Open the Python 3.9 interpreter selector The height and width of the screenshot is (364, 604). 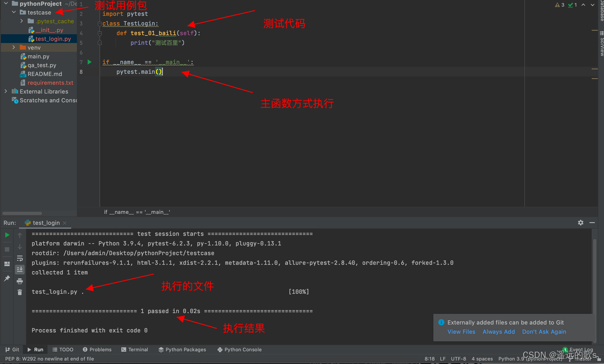point(530,359)
